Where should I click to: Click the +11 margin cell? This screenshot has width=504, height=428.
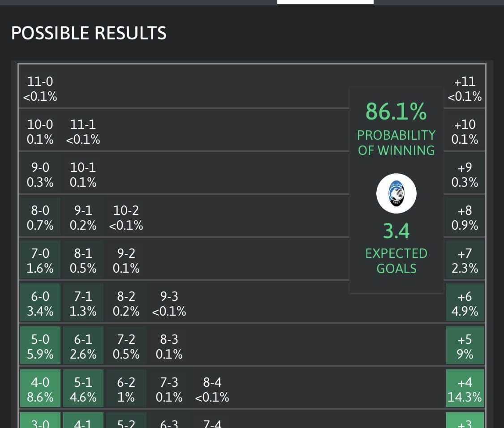tap(465, 89)
